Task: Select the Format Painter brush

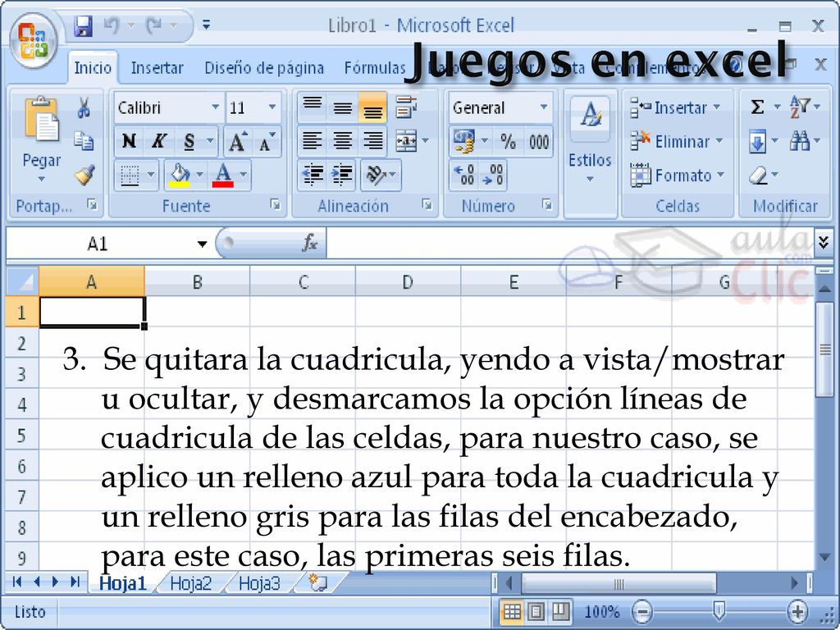Action: (84, 176)
